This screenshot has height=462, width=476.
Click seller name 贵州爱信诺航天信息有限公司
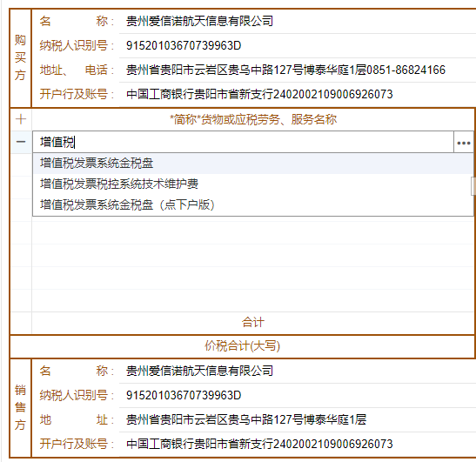coord(200,371)
